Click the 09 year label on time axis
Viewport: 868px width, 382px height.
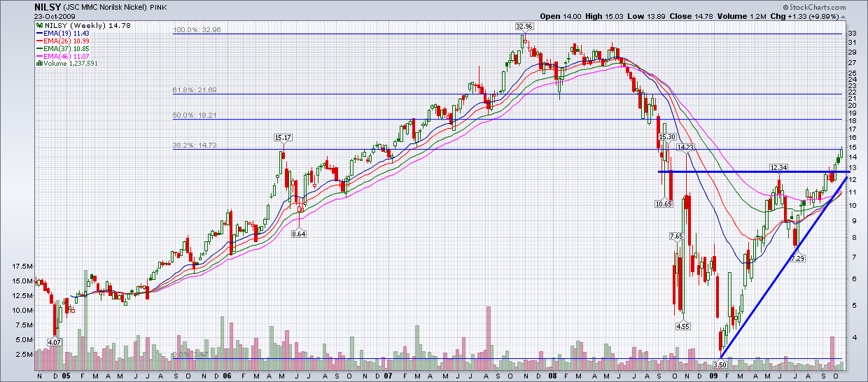click(715, 376)
